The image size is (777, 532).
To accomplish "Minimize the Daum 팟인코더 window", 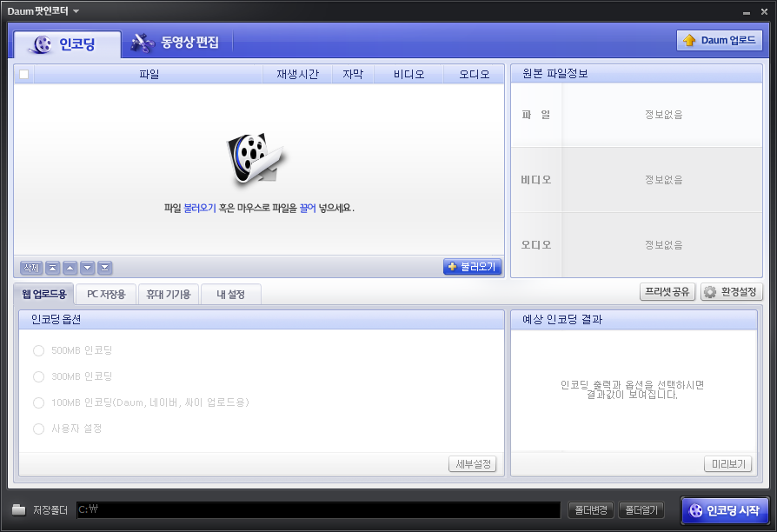I will point(747,12).
